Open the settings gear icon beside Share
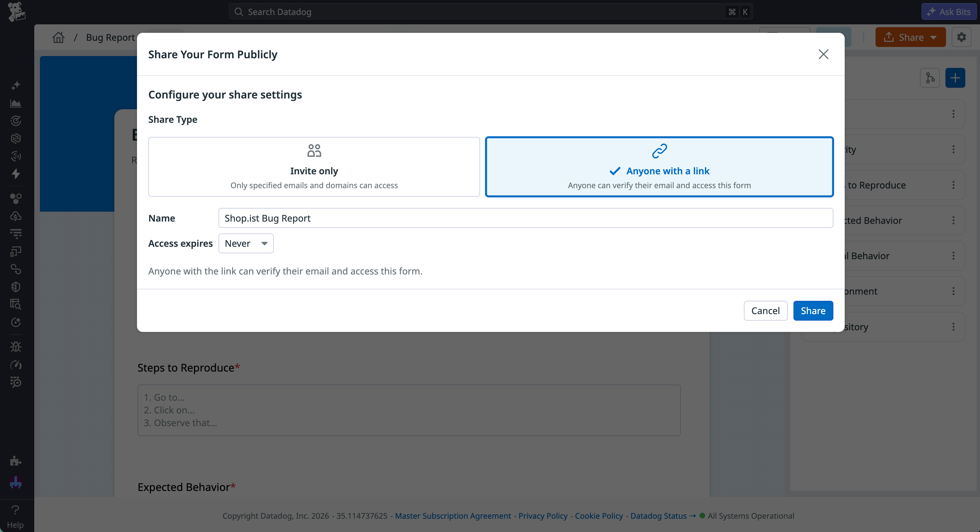The width and height of the screenshot is (980, 532). coord(961,37)
